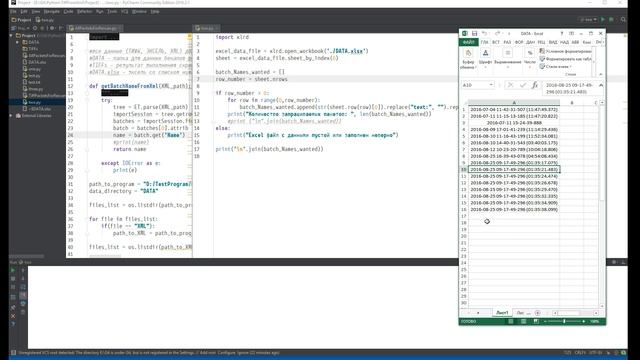Image resolution: width=640 pixels, height=360 pixels.
Task: Collapse the Project root folder node
Action: [11, 36]
